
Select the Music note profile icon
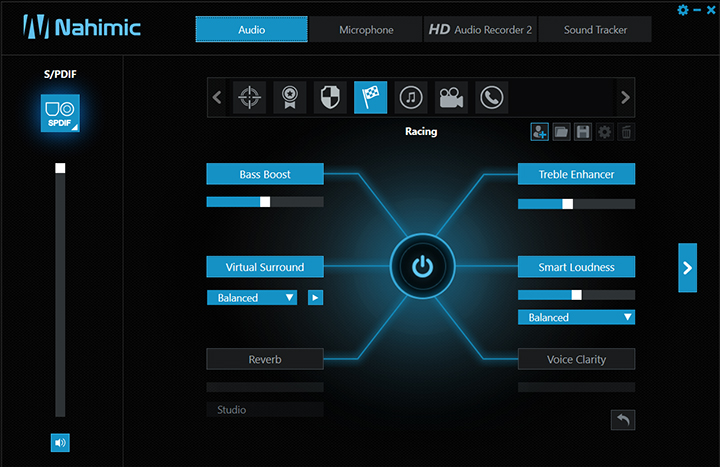coord(411,97)
